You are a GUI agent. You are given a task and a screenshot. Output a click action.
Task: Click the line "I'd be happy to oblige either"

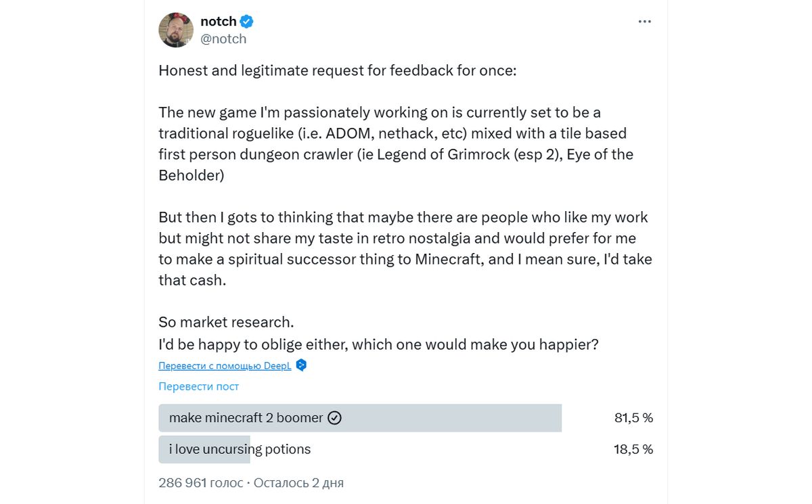tap(378, 344)
